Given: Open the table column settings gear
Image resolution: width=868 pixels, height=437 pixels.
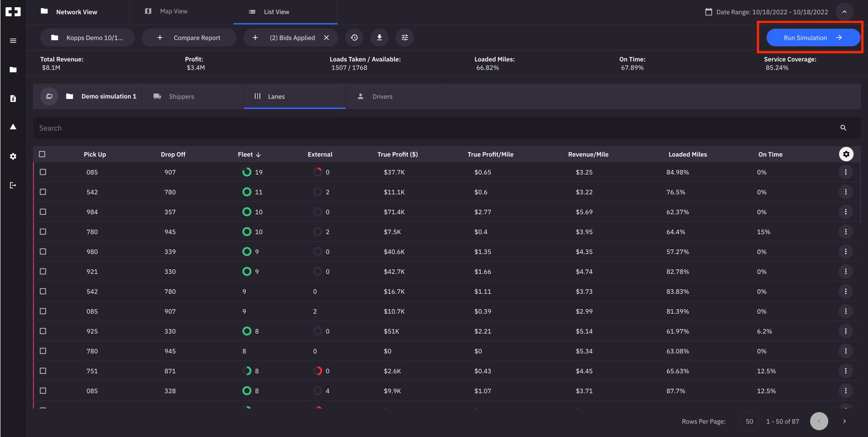Looking at the screenshot, I should [x=846, y=154].
